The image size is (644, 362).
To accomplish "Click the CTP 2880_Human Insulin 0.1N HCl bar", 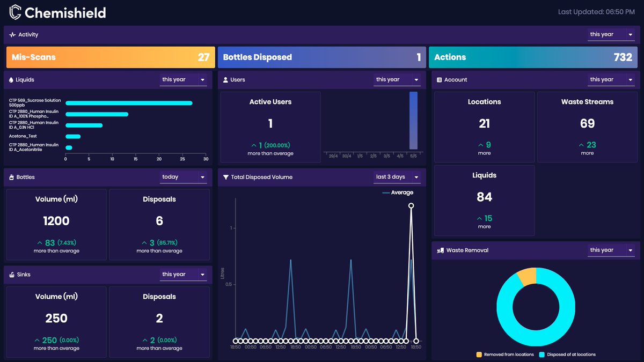I will point(84,125).
